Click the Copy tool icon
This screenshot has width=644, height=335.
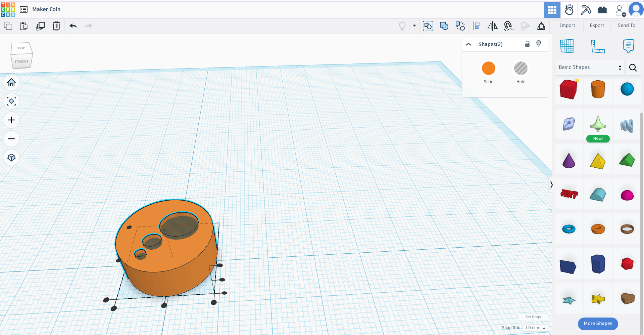click(x=8, y=26)
